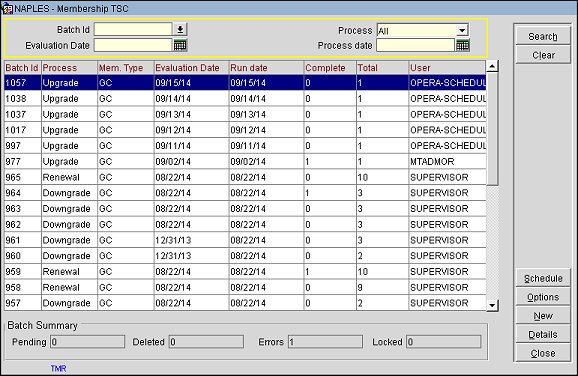Open the Evaluation Date calendar picker

[x=180, y=45]
